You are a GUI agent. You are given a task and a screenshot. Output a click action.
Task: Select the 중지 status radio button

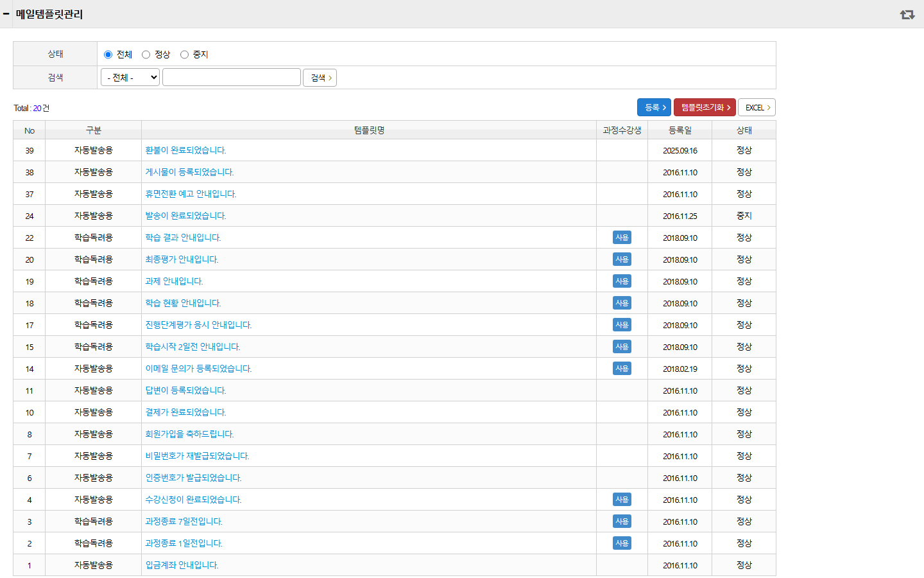[184, 55]
